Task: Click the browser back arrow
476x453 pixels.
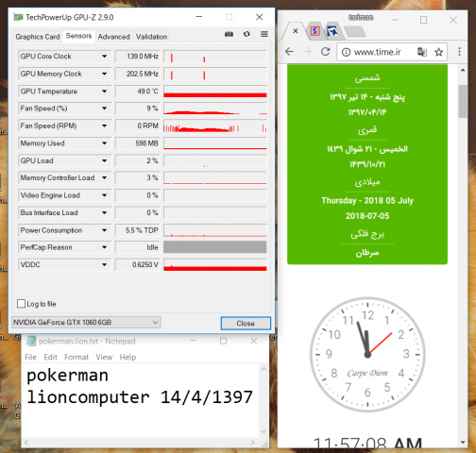Action: click(289, 51)
